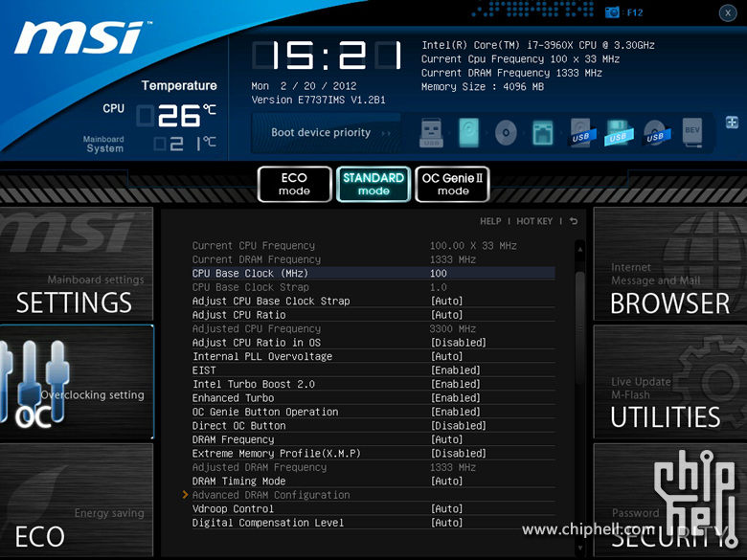Viewport: 747px width, 560px height.
Task: Open Internal PLL Overvoltage [Auto] option
Action: pyautogui.click(x=446, y=356)
